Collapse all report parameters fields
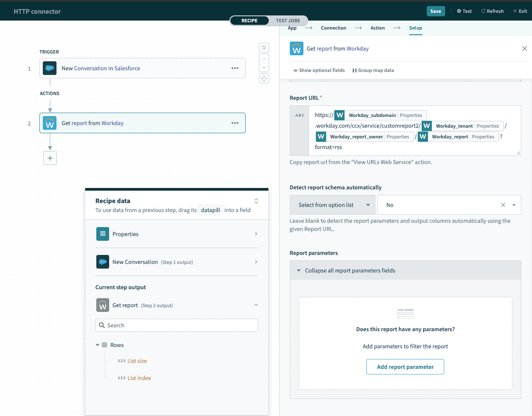Image resolution: width=532 pixels, height=416 pixels. [x=350, y=270]
